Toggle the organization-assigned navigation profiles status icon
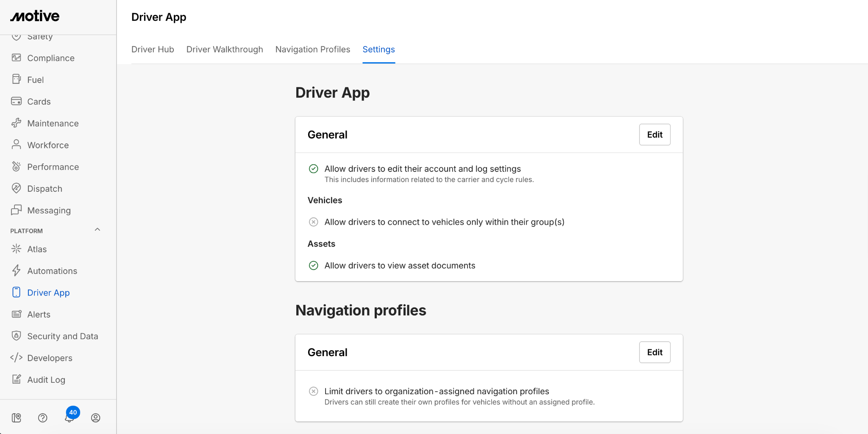 click(314, 391)
